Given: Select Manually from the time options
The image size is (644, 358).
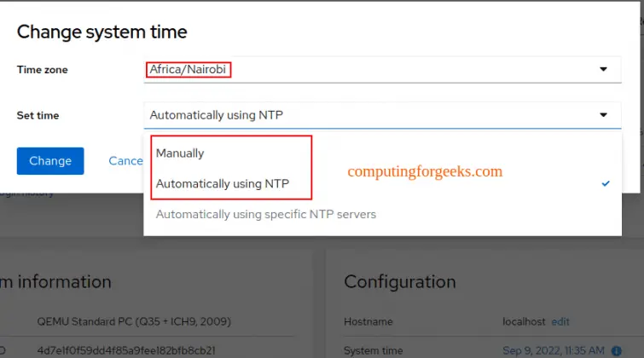Looking at the screenshot, I should tap(180, 153).
